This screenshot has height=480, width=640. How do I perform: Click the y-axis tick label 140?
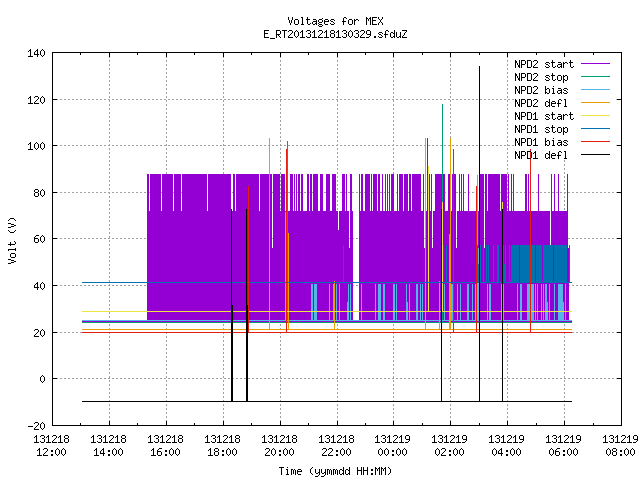(36, 53)
